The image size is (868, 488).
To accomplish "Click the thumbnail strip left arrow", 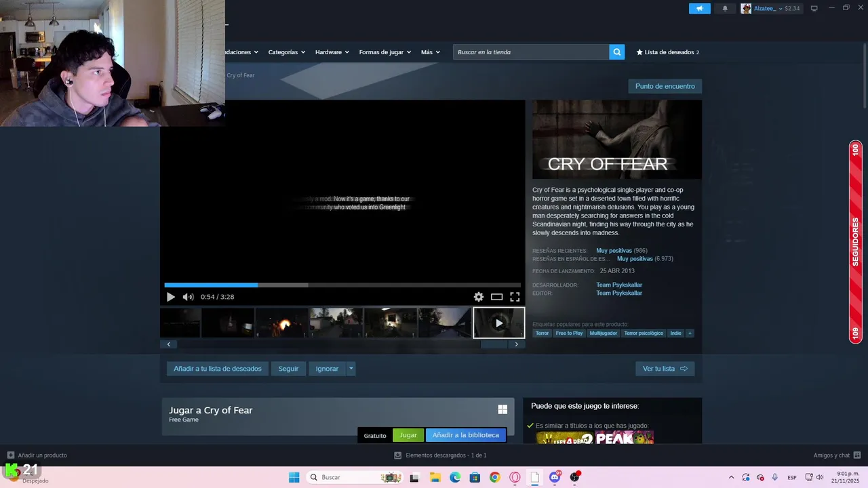I will coord(168,344).
